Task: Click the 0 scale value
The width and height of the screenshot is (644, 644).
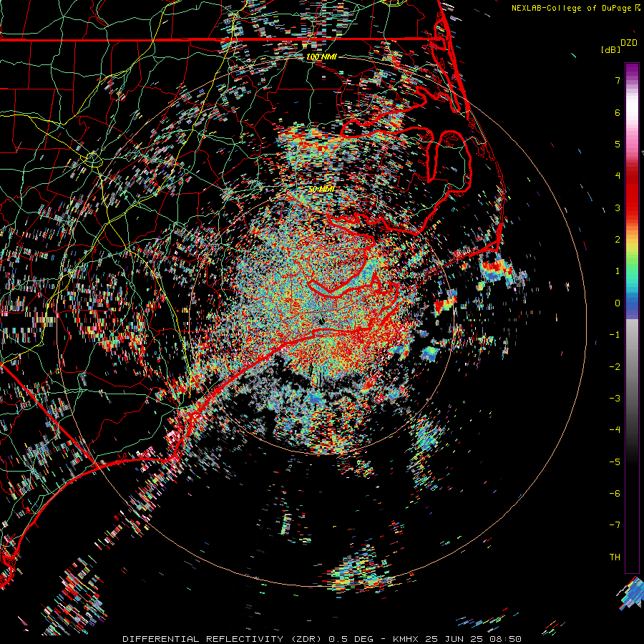Action: click(x=618, y=303)
